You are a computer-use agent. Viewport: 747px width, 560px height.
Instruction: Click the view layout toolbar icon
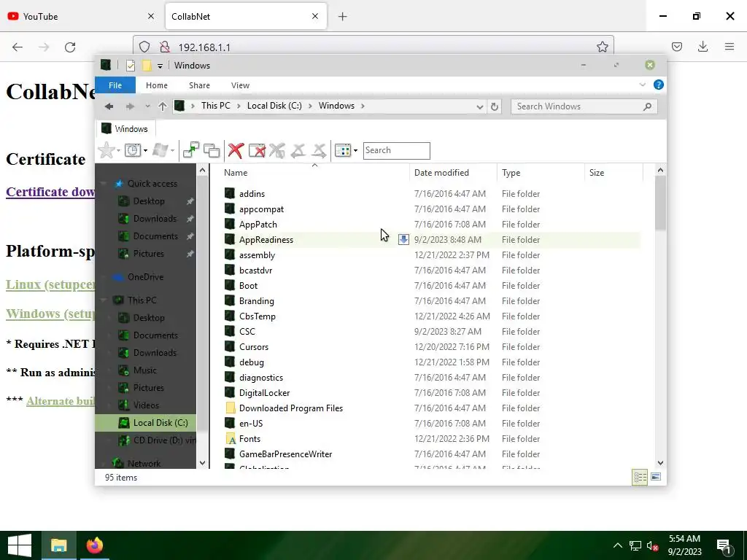coord(343,150)
